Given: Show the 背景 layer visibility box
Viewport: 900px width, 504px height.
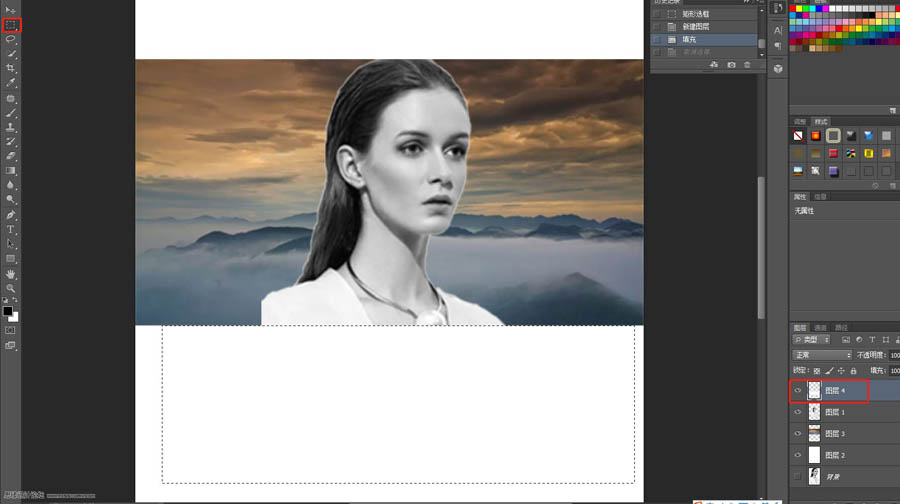Looking at the screenshot, I should pos(797,476).
